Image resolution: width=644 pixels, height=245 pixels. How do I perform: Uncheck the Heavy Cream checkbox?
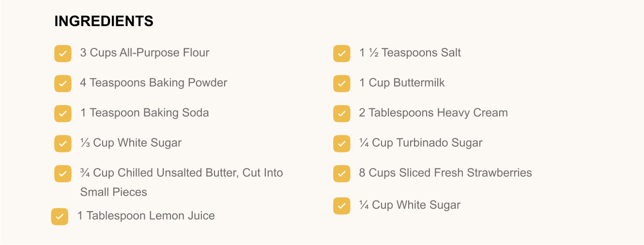[342, 114]
